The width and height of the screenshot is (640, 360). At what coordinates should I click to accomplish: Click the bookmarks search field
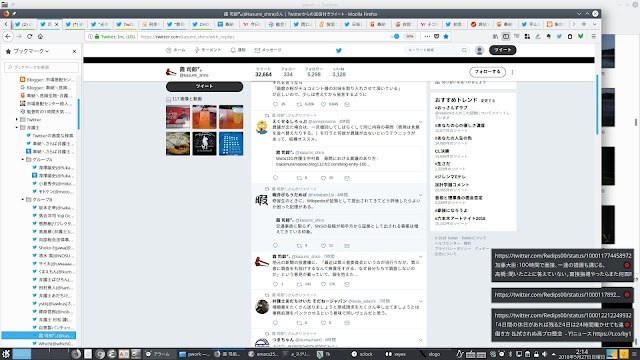pyautogui.click(x=42, y=67)
